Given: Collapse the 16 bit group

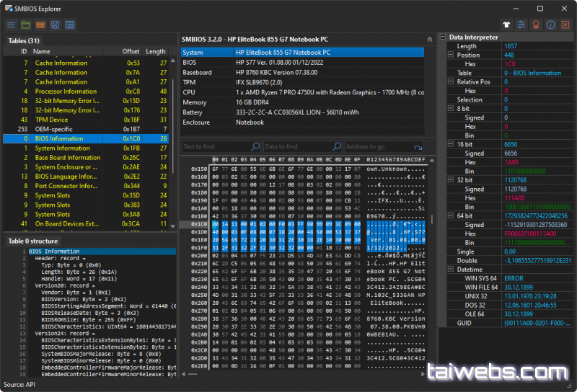Looking at the screenshot, I should (451, 145).
